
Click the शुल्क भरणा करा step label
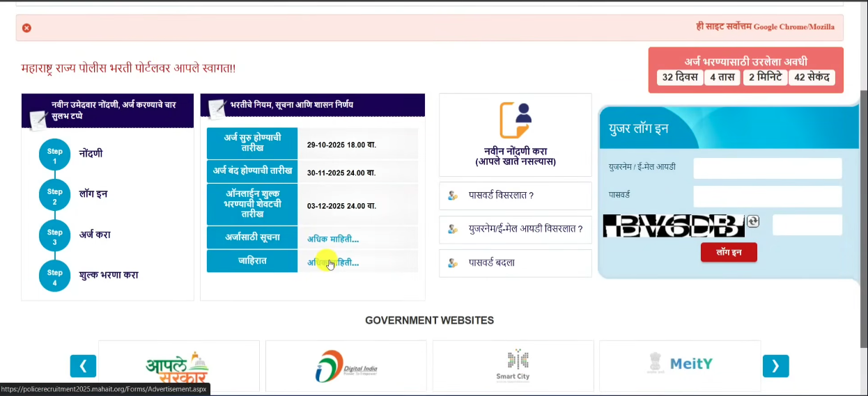(x=109, y=275)
